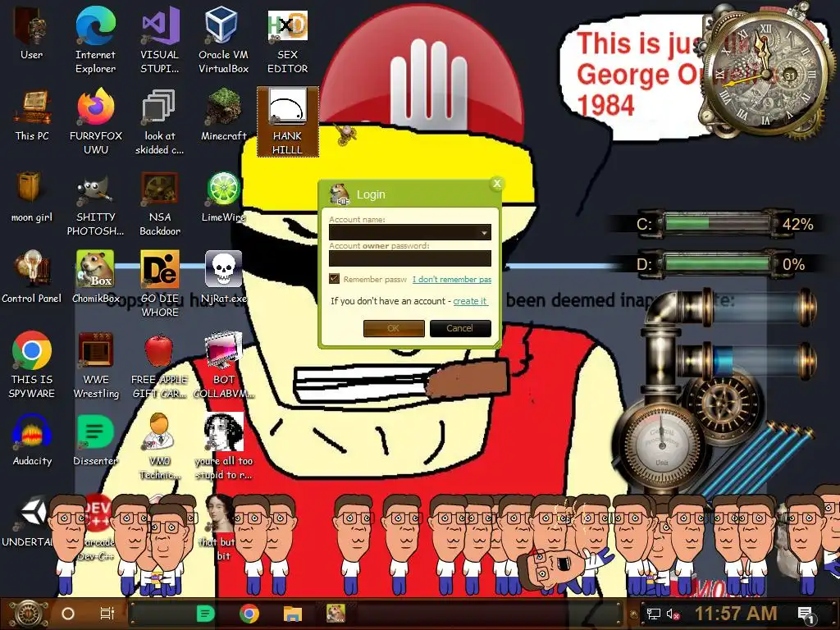Select the FREE APPLE GIFT CAR... icon
Screen dimensions: 840x630
(x=159, y=365)
